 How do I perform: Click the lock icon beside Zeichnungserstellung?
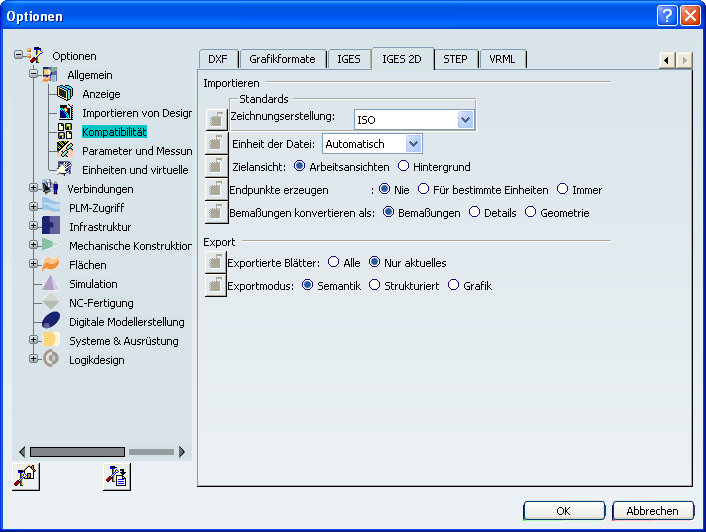216,119
